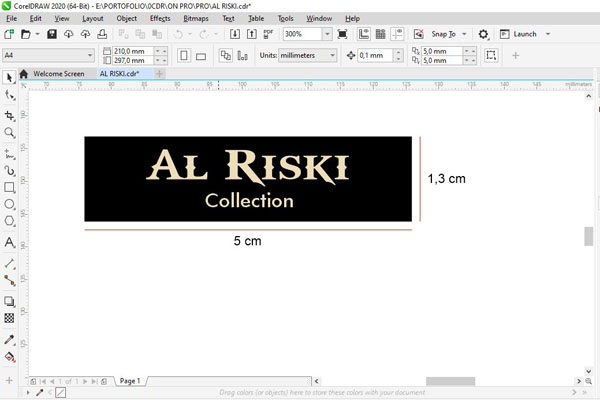Click the page height 297,0 mm field
The width and height of the screenshot is (600, 400).
(x=132, y=60)
